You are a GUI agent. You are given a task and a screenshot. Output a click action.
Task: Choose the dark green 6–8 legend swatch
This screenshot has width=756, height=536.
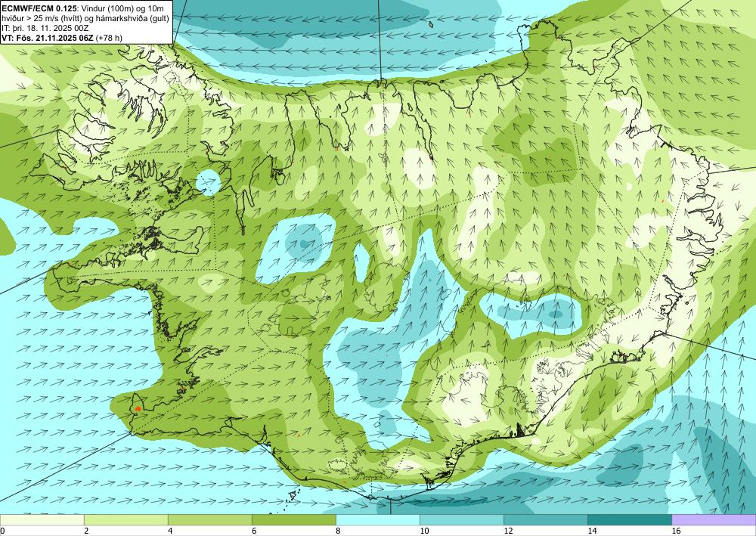pos(293,519)
